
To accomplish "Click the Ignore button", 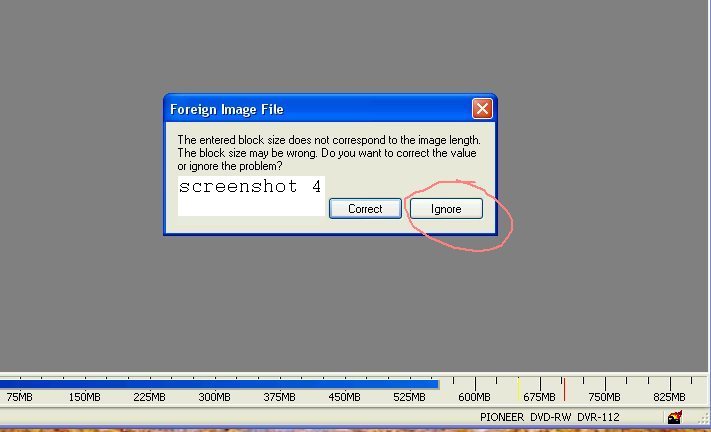I will click(446, 209).
